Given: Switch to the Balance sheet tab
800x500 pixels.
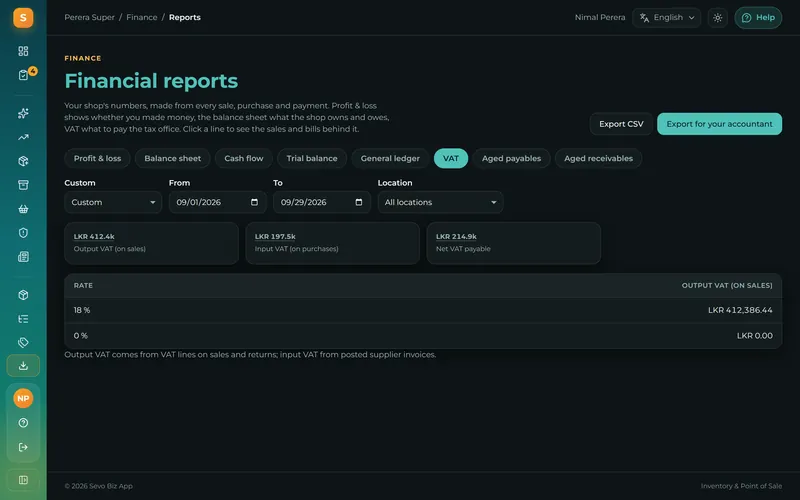Looking at the screenshot, I should (172, 158).
